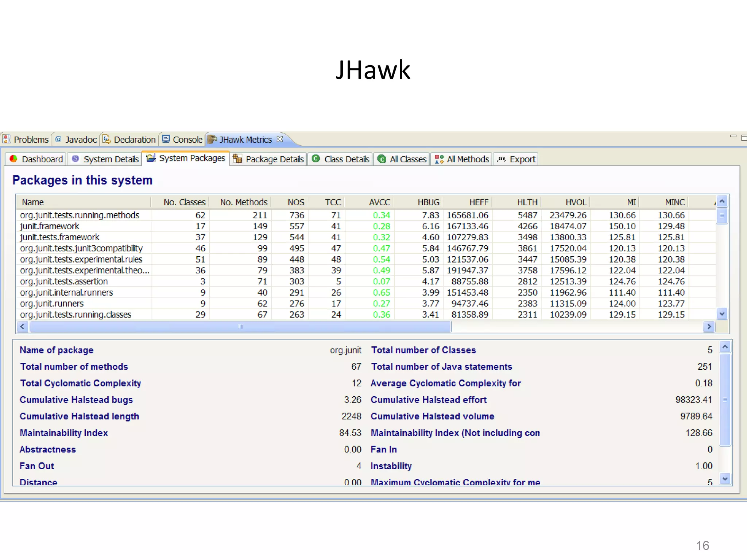Select the org.junit.runners package row
The width and height of the screenshot is (747, 560).
pos(366,303)
